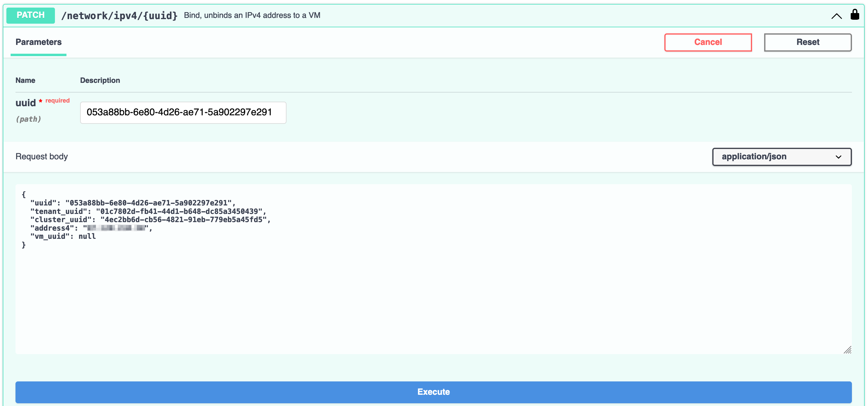Execute the PATCH request

433,391
